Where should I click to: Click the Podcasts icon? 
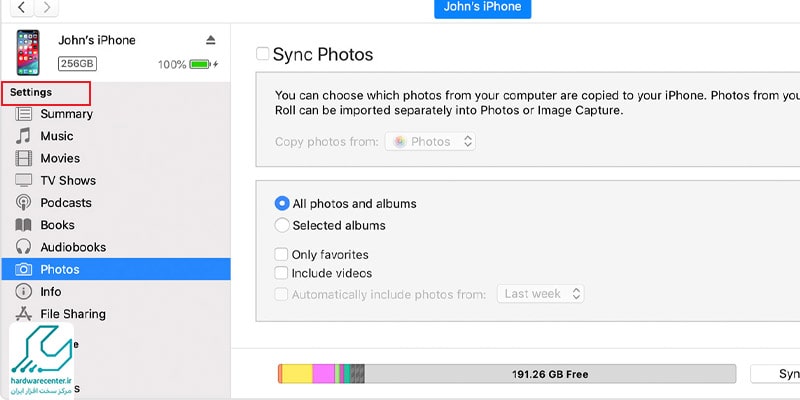pyautogui.click(x=23, y=203)
